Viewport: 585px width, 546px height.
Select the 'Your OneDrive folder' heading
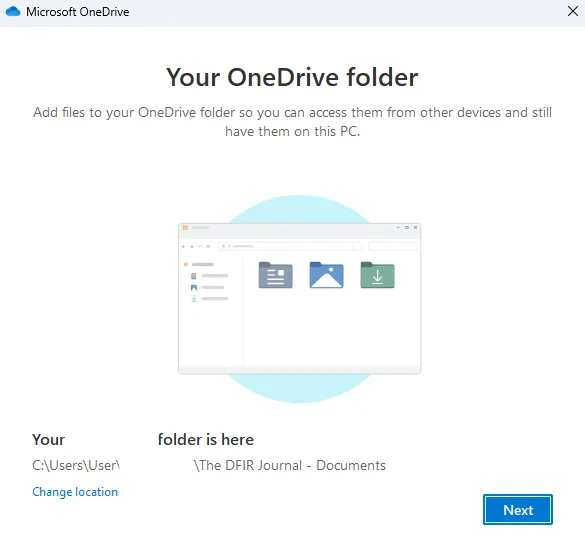point(292,77)
